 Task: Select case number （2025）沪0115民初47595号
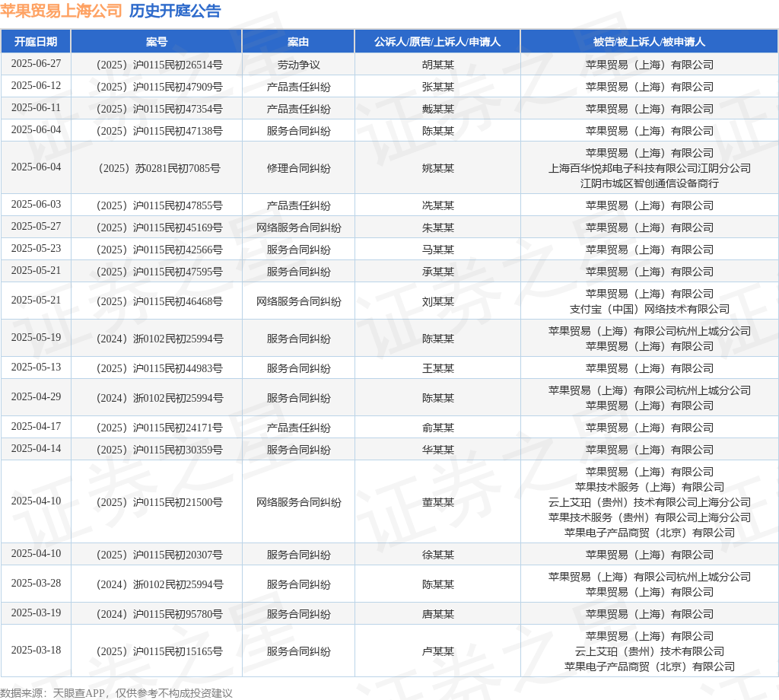tap(159, 272)
